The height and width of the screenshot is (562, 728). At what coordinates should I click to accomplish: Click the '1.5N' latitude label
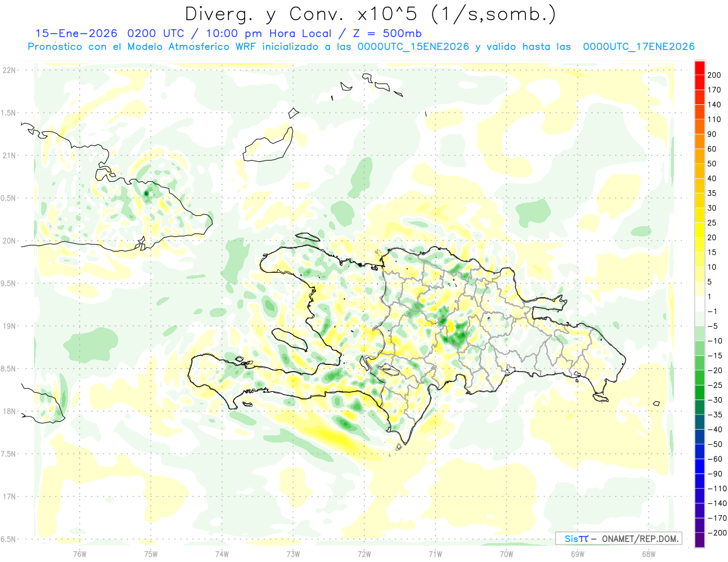tap(8, 113)
